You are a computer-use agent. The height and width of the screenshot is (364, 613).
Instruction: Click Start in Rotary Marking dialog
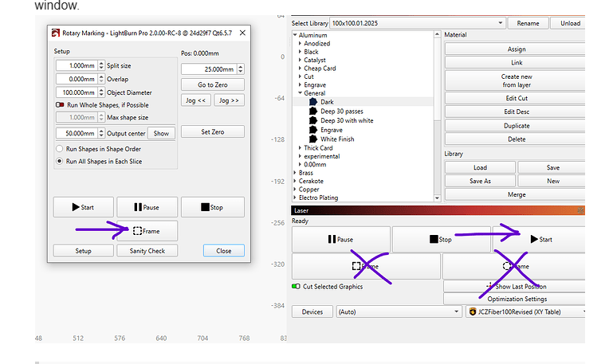83,207
